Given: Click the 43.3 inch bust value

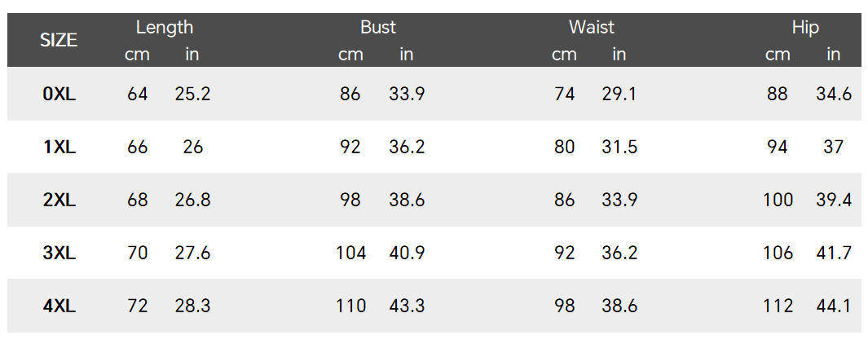Looking at the screenshot, I should [407, 307].
